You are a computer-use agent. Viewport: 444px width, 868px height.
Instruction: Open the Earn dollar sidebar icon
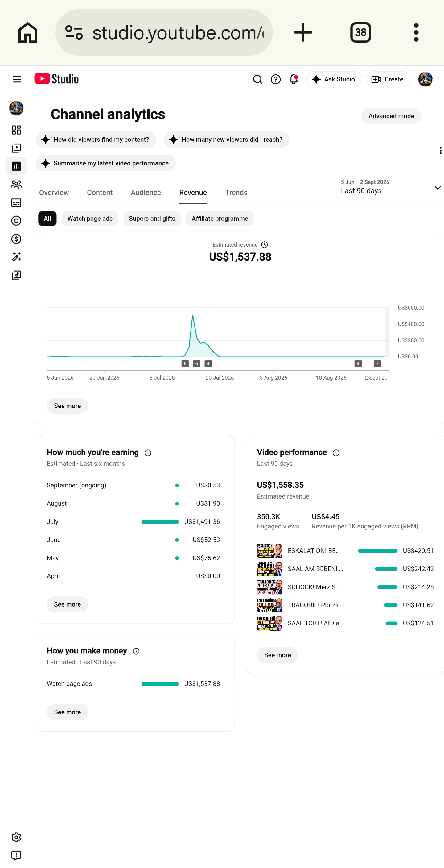(16, 239)
